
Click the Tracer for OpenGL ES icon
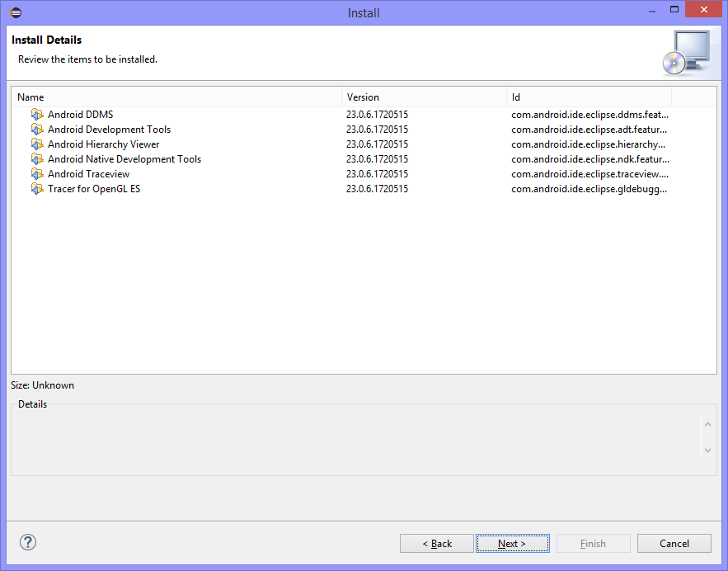pyautogui.click(x=37, y=189)
